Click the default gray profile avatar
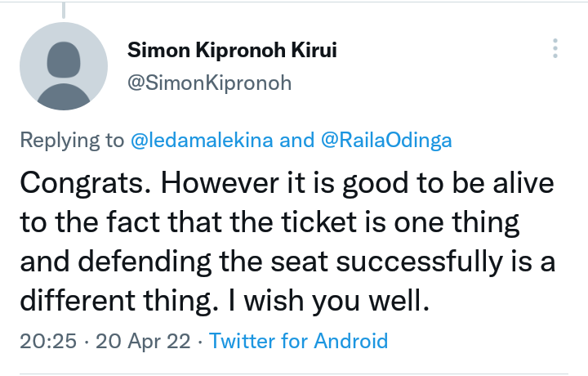 click(x=64, y=66)
